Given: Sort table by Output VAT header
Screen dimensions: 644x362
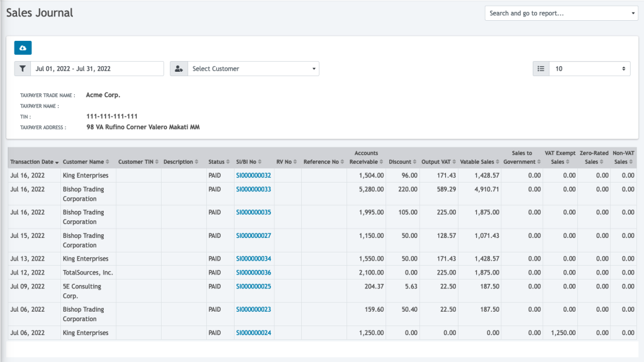Looking at the screenshot, I should (438, 162).
